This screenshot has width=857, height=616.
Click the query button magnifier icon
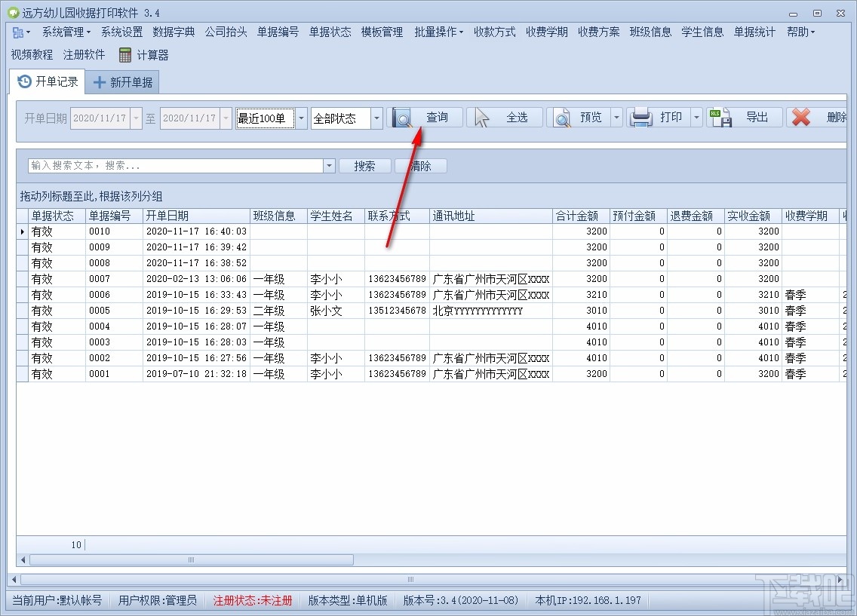point(401,118)
